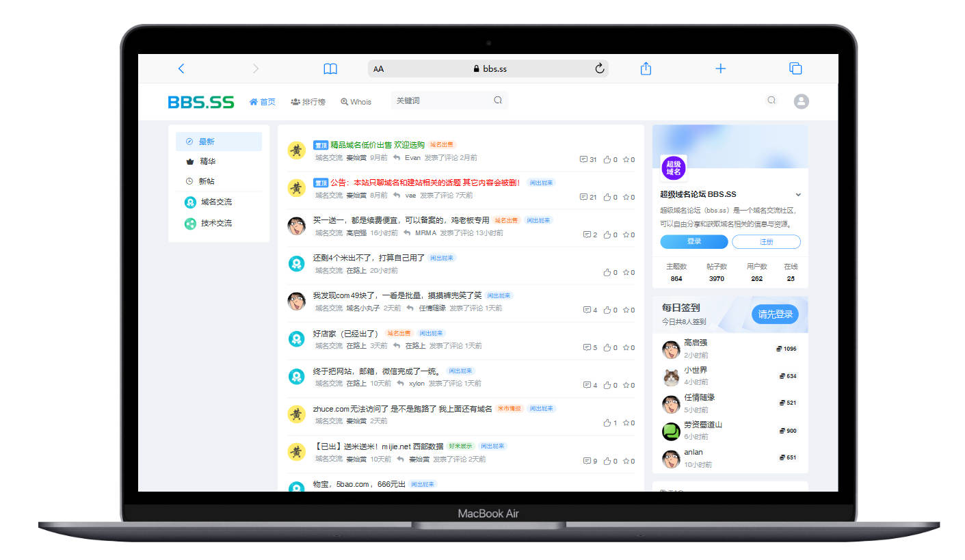
Task: Show Safari tab overview icon
Action: 795,68
